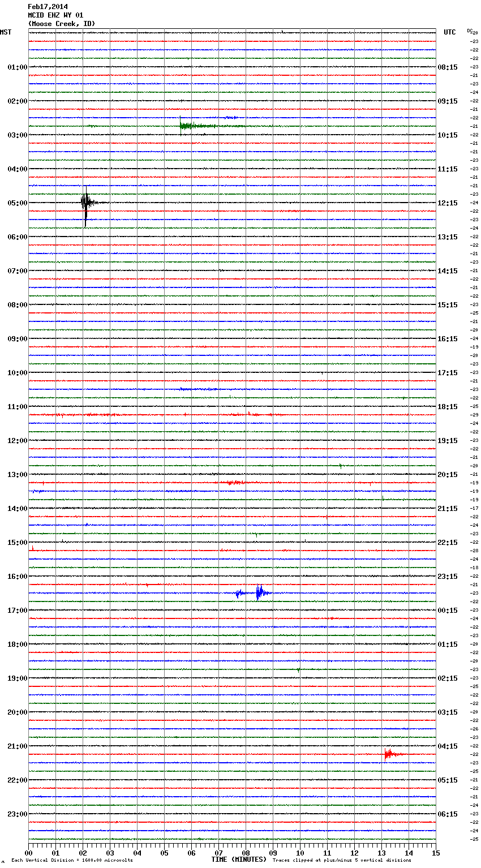This screenshot has height=868, width=481.
Task: Select the MCID EHZ WY 01 station label
Action: tap(55, 15)
